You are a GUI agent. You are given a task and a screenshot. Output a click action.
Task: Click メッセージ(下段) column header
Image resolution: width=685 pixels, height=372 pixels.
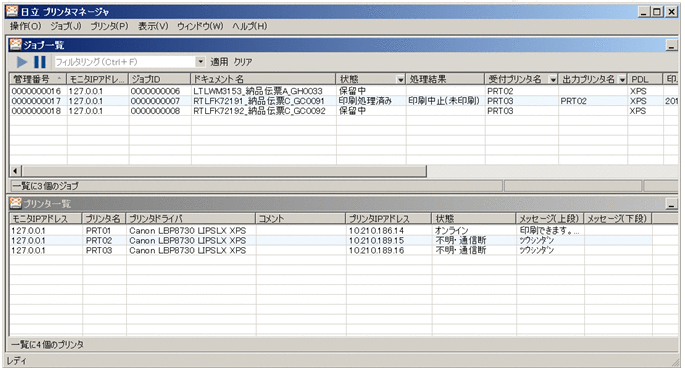(618, 218)
